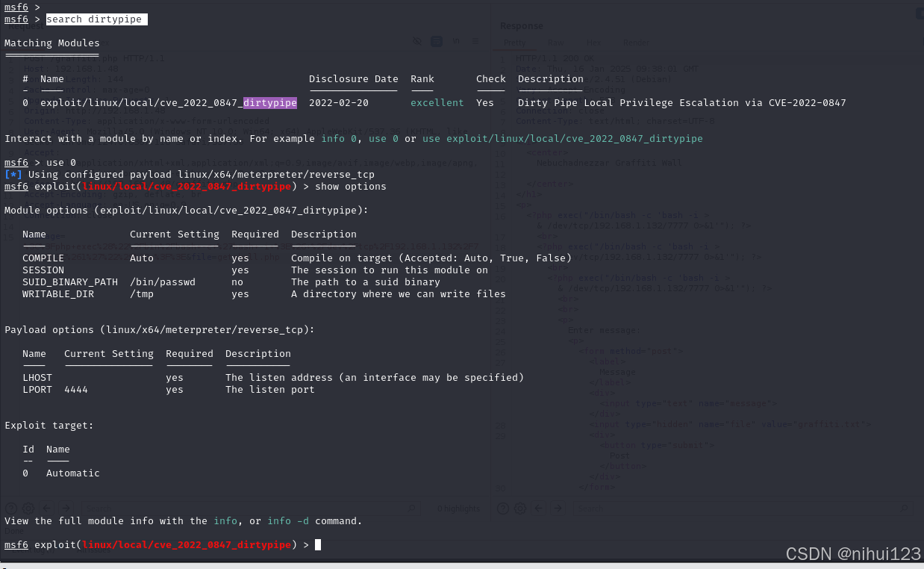Click the 'Payload options' heading line
This screenshot has height=569, width=924.
(160, 329)
